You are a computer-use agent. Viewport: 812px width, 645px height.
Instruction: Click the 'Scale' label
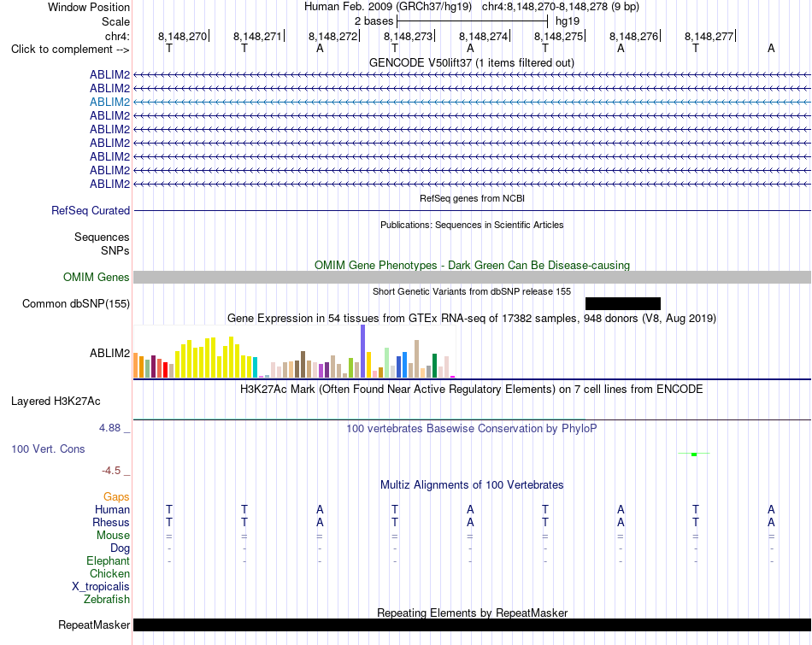[x=116, y=21]
